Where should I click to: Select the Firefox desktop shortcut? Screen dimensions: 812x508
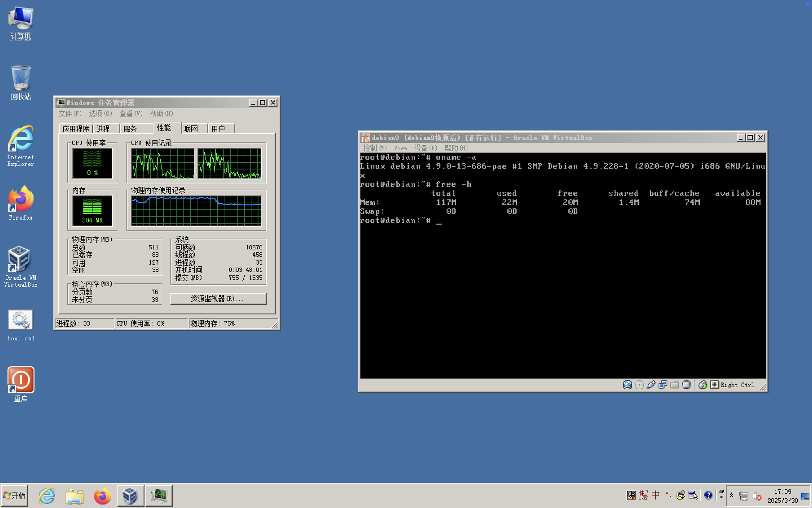tap(21, 203)
